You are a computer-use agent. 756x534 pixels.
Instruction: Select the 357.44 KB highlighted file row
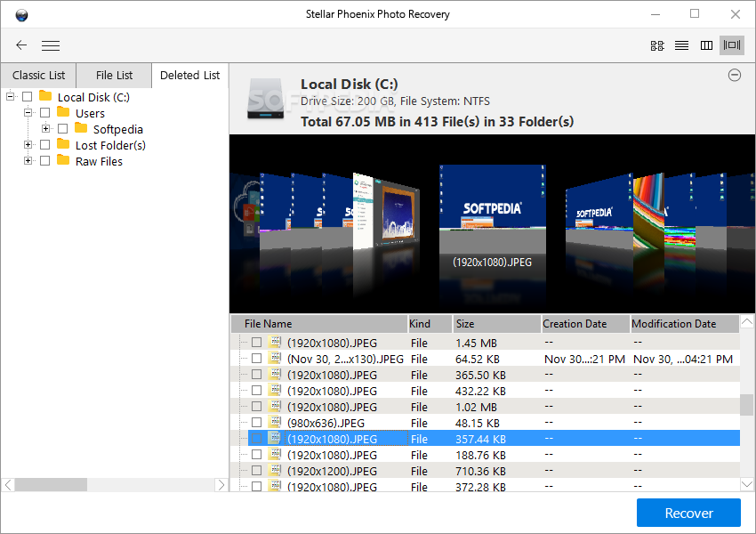pyautogui.click(x=494, y=439)
